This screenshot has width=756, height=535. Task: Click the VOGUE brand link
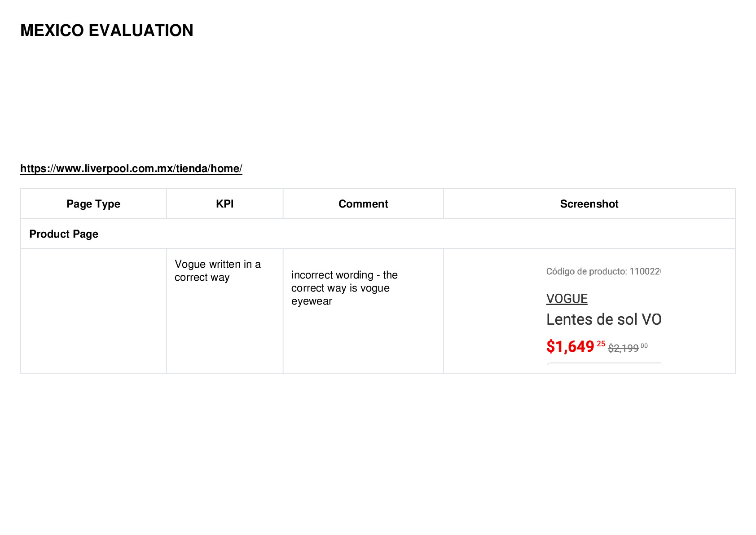pos(567,299)
